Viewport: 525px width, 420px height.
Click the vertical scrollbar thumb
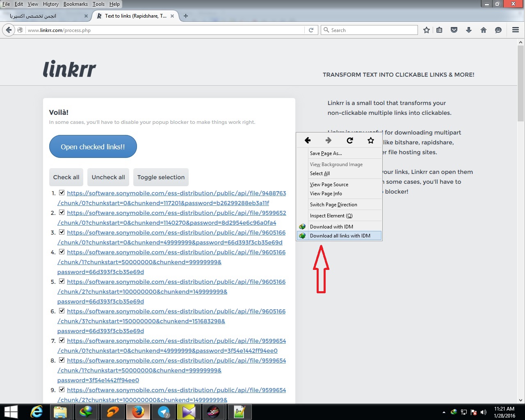click(x=521, y=84)
